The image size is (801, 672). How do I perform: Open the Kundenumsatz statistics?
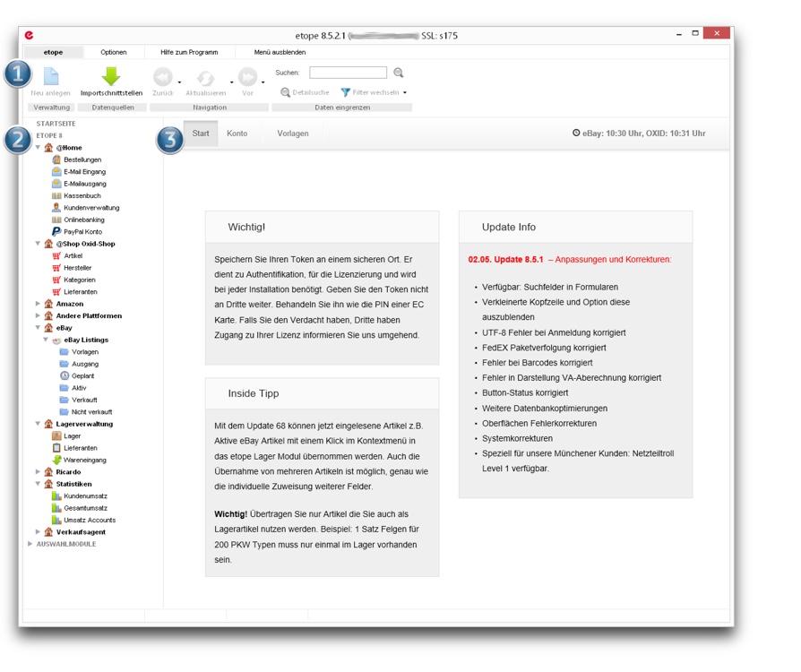pos(85,495)
